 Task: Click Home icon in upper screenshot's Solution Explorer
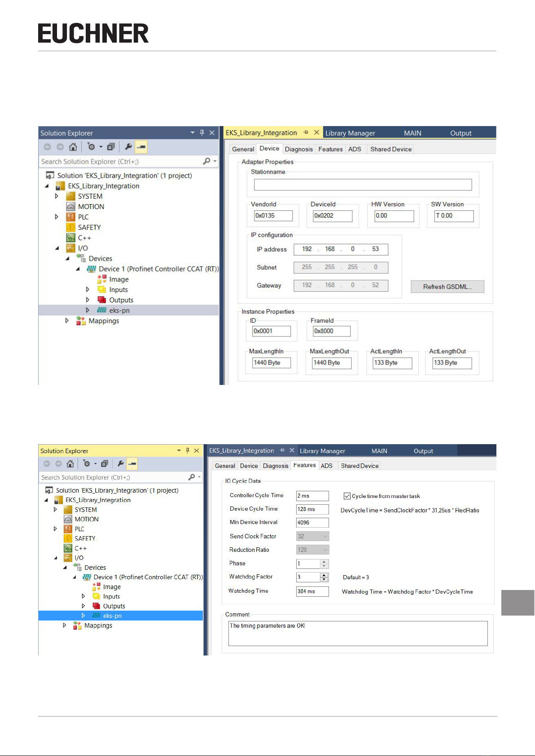click(73, 147)
